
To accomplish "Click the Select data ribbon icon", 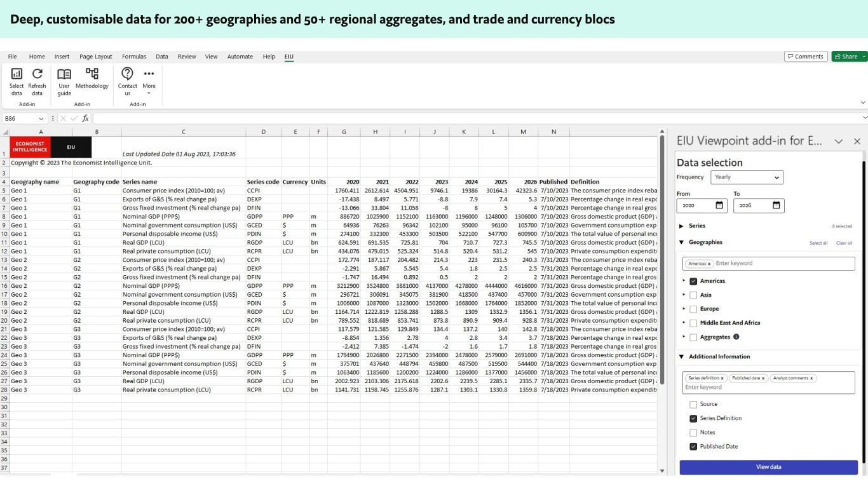I will coord(17,74).
